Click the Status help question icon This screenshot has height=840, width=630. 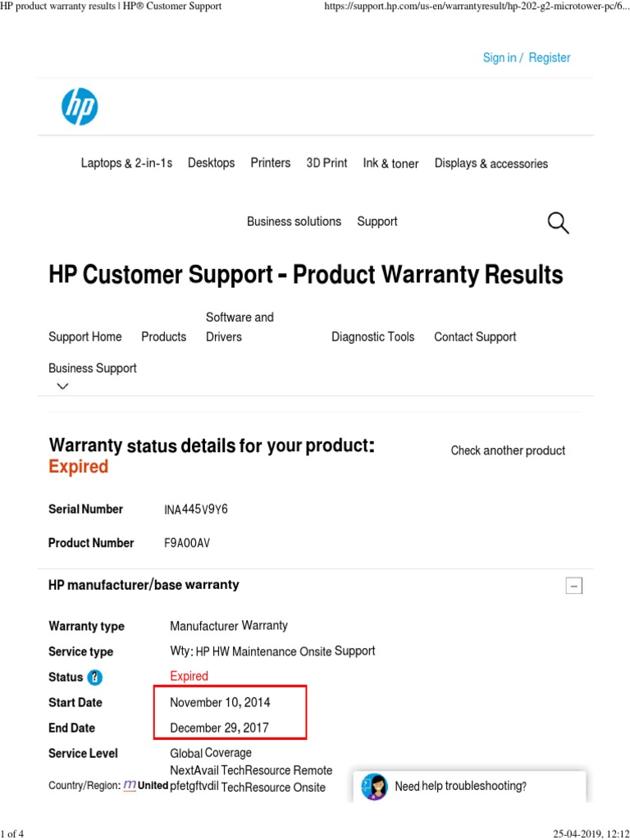click(x=96, y=678)
